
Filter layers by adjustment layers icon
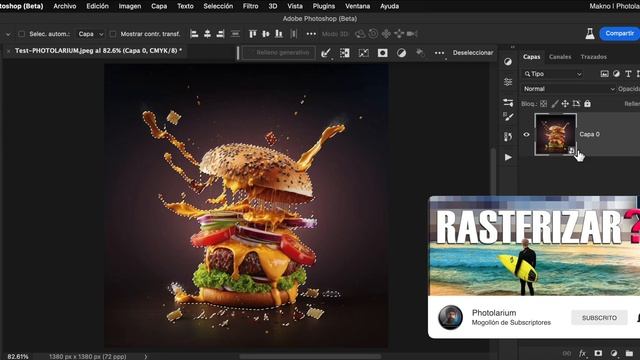[x=616, y=74]
